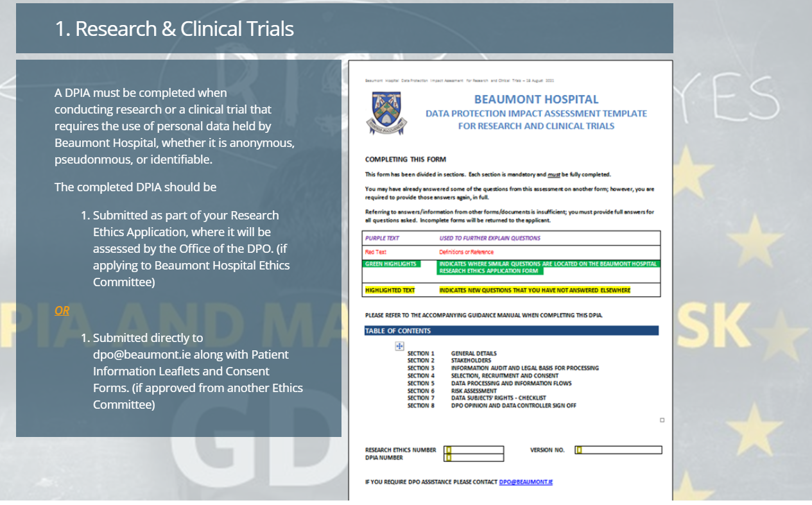Screen dimensions: 812x505
Task: Select the Table of Contents header bar
Action: click(511, 331)
